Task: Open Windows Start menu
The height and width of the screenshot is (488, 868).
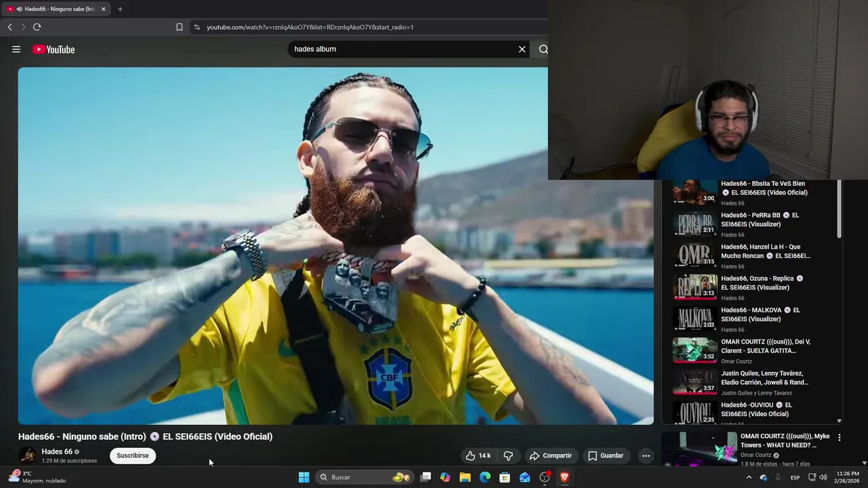Action: click(x=304, y=477)
